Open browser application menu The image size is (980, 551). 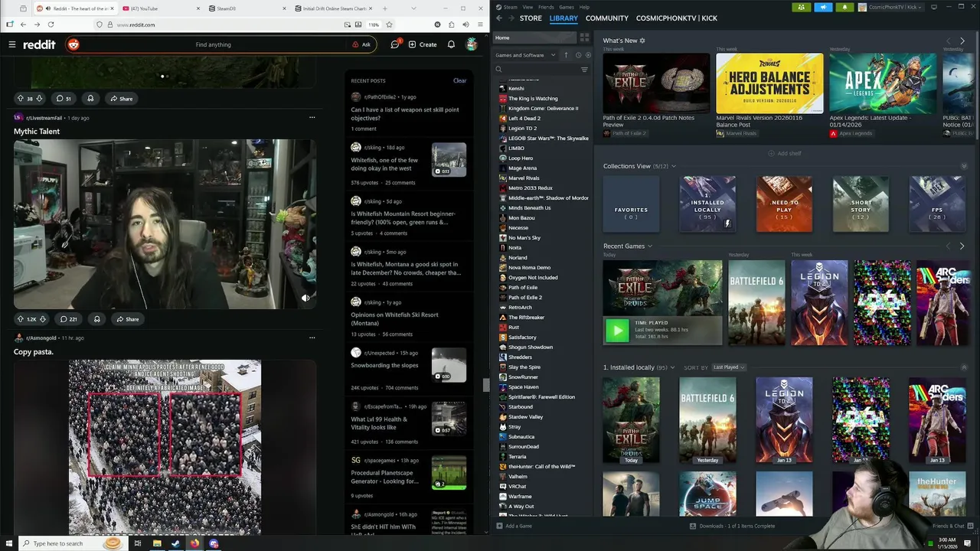[x=480, y=24]
